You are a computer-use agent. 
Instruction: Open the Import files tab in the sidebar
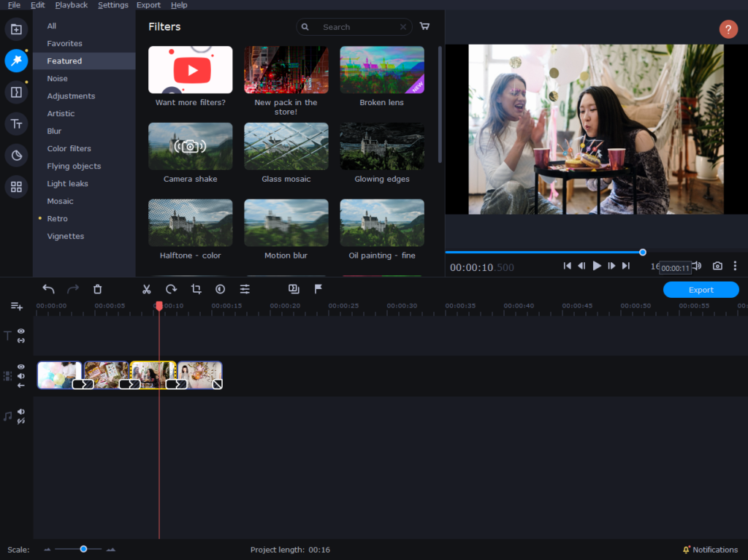(16, 29)
